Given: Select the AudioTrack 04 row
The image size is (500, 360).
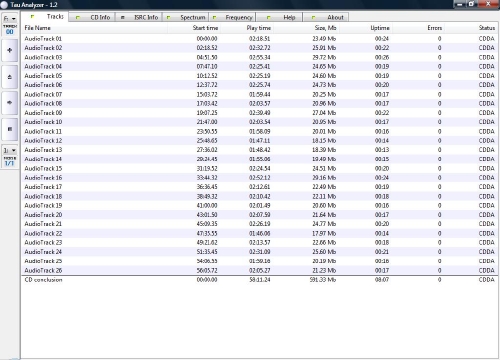Looking at the screenshot, I should point(260,66).
